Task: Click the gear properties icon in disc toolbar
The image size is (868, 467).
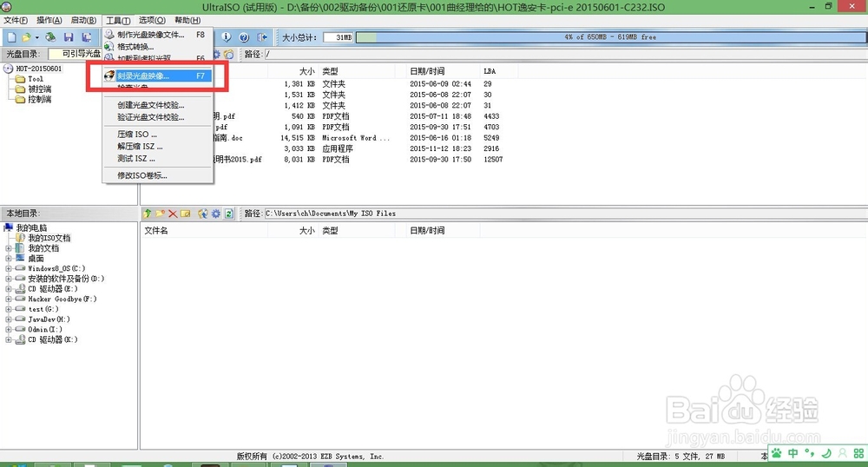Action: click(x=217, y=54)
